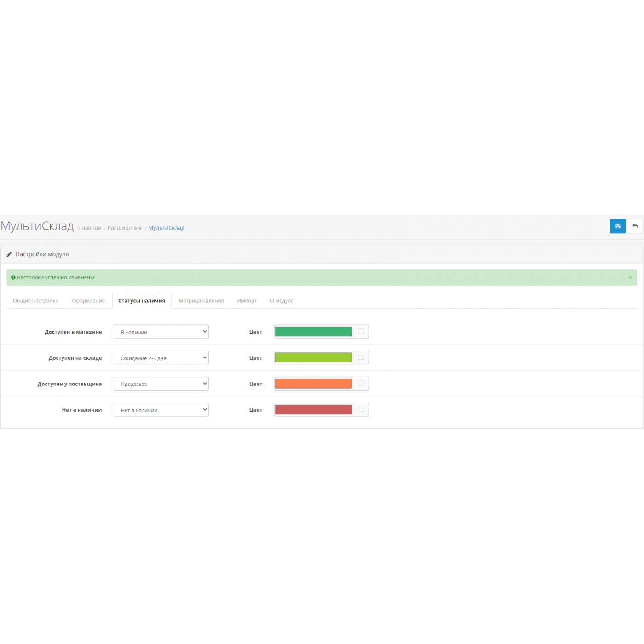The height and width of the screenshot is (644, 644).
Task: Switch to the 'Общие настройки' tab
Action: 36,301
